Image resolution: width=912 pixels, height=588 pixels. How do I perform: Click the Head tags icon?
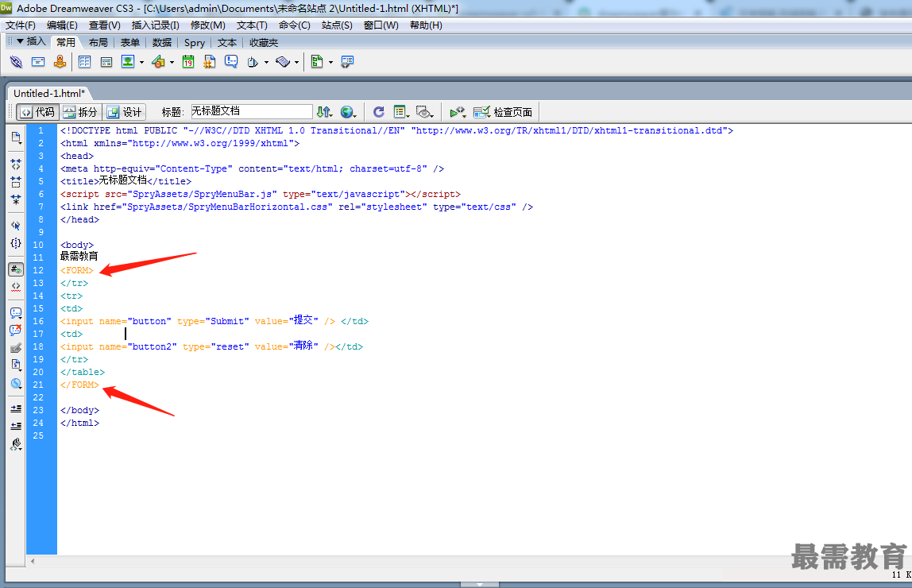pyautogui.click(x=253, y=62)
